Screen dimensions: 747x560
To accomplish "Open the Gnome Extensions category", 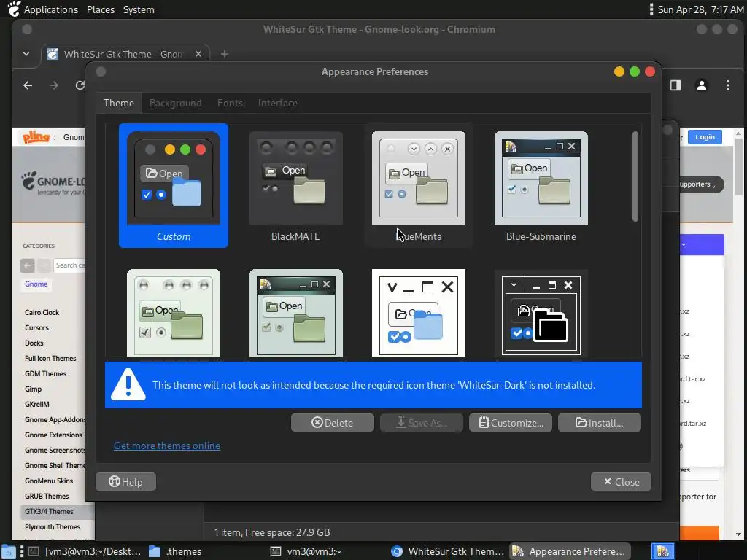I will pyautogui.click(x=53, y=435).
